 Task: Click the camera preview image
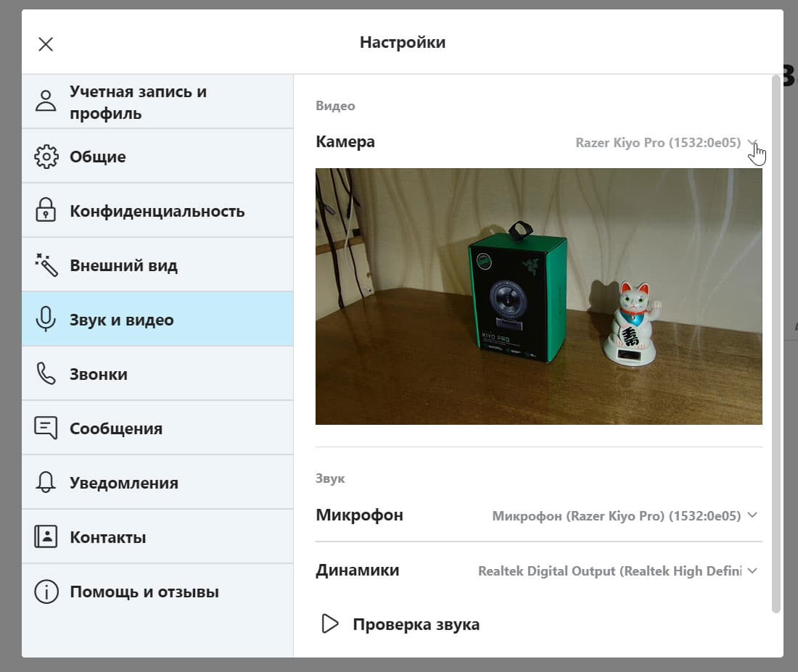coord(538,296)
